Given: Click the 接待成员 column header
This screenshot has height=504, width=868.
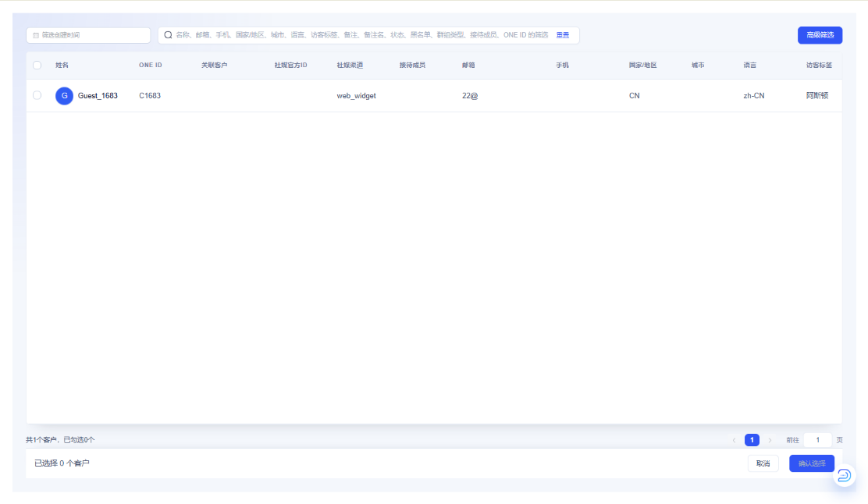Looking at the screenshot, I should (412, 66).
